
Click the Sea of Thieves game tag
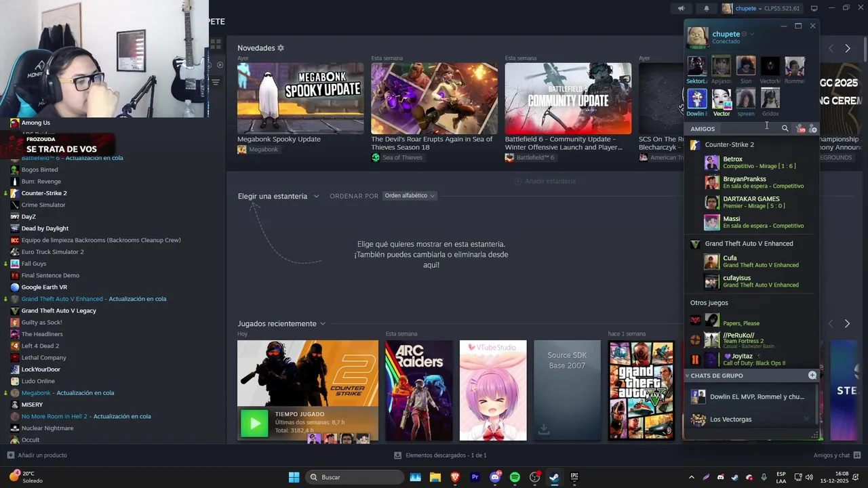coord(397,158)
